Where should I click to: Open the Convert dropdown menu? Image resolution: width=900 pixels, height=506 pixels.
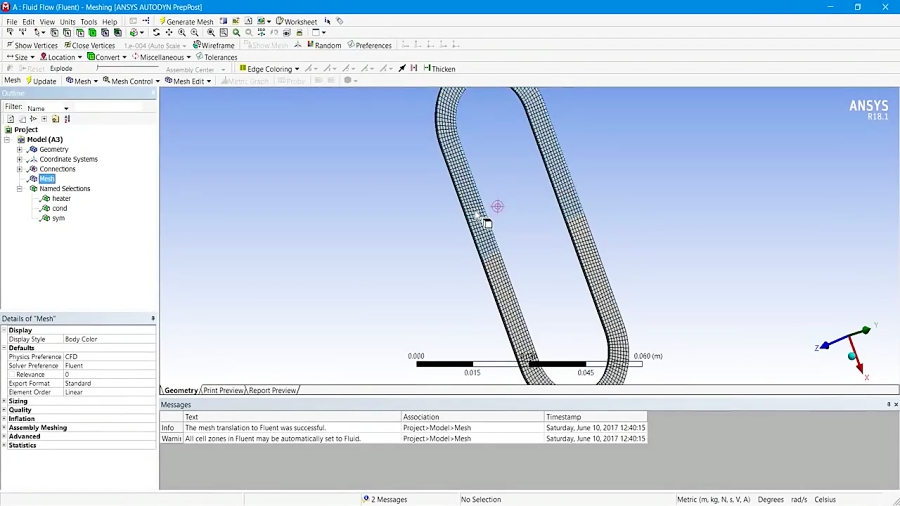coord(107,57)
